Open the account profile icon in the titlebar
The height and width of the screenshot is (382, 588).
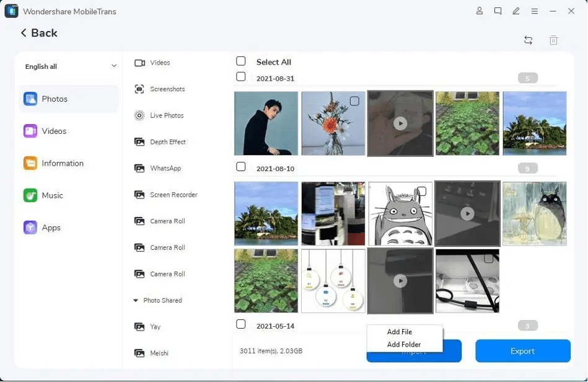coord(479,11)
